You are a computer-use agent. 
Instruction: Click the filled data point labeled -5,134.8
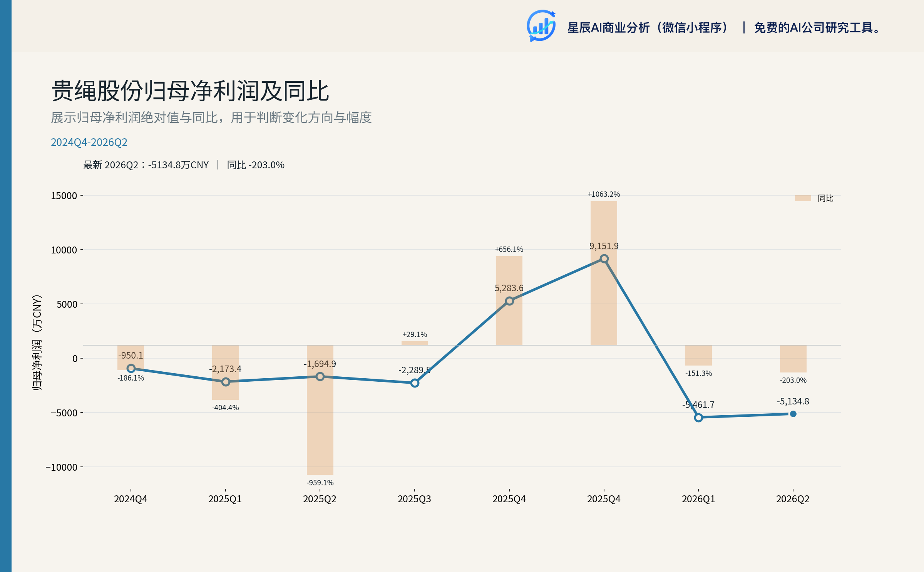pyautogui.click(x=793, y=414)
